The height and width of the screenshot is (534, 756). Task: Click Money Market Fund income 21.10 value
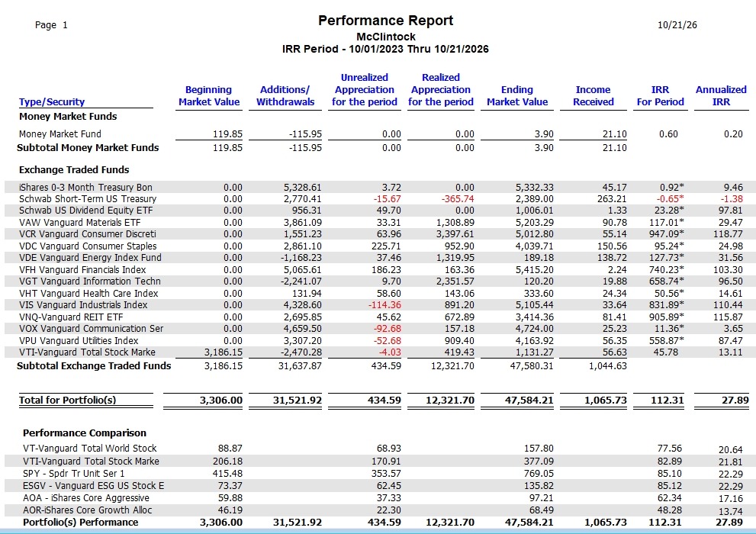[x=615, y=134]
